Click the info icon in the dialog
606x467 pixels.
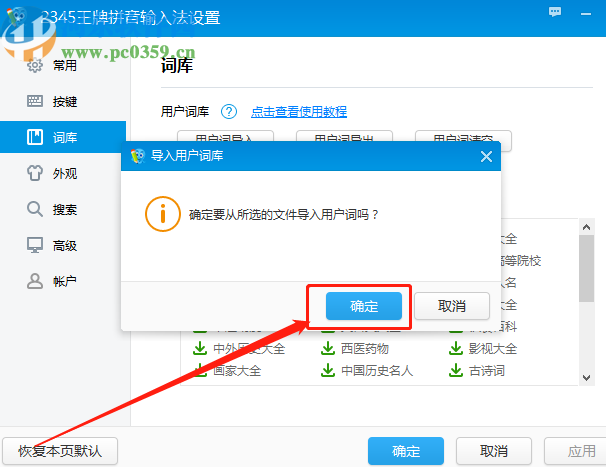(163, 214)
